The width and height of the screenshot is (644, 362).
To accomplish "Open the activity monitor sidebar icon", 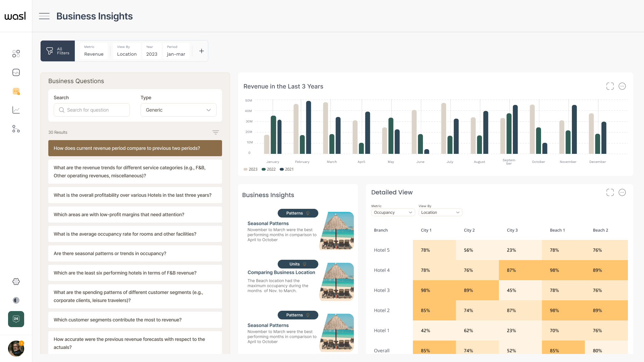I will [x=16, y=72].
